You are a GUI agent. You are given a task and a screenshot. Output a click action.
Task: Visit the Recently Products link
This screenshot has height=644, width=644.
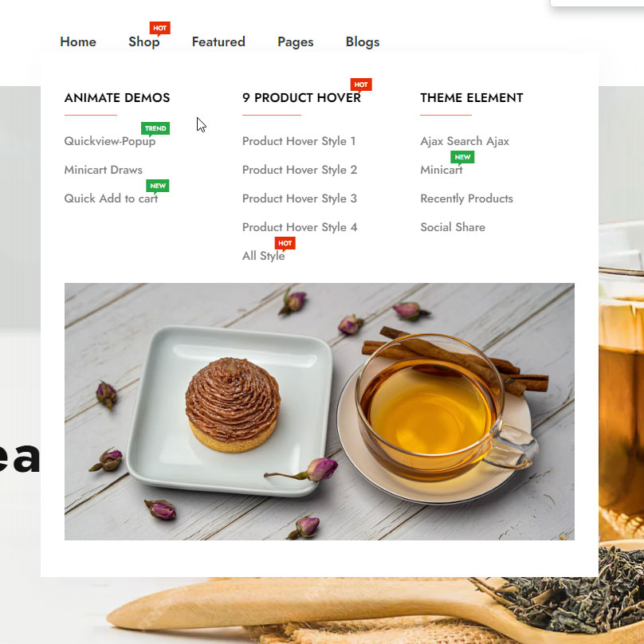coord(466,198)
